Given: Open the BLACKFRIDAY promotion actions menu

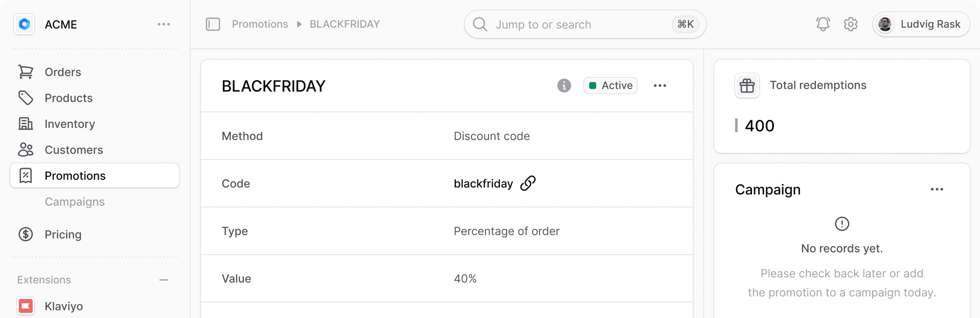Looking at the screenshot, I should [x=660, y=86].
